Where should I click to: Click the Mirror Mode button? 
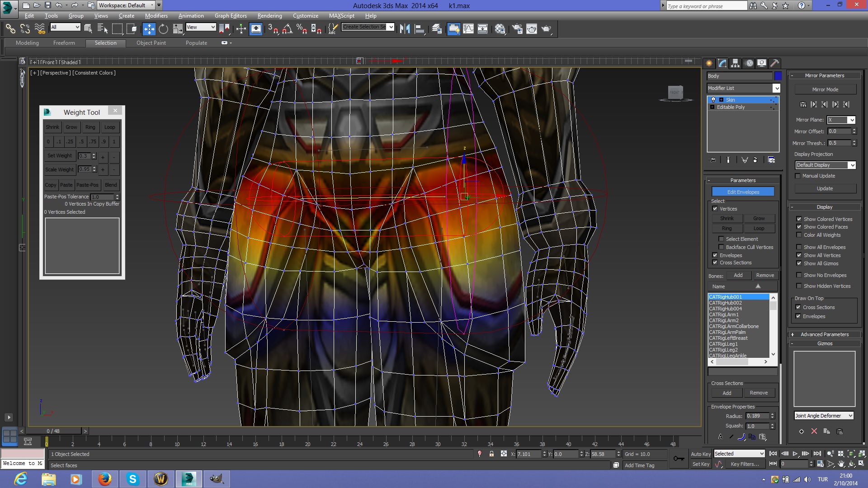[825, 89]
